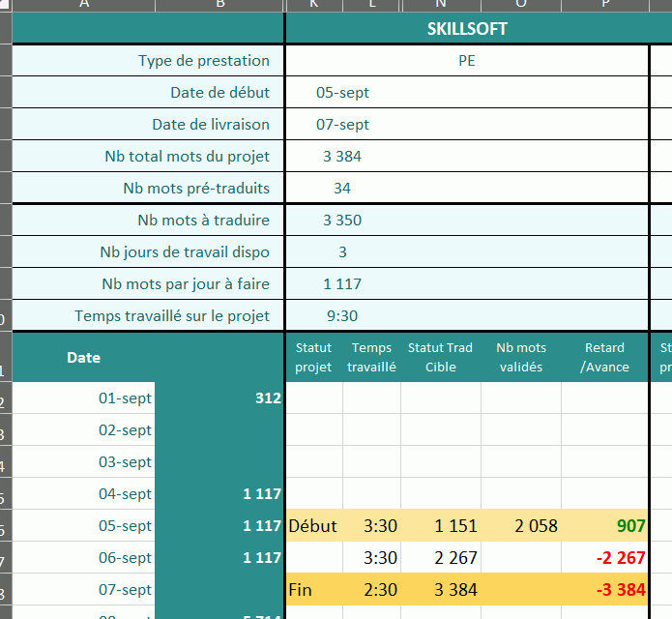Select the 1 117 value in the 05-sept row
The height and width of the screenshot is (619, 672).
pyautogui.click(x=219, y=525)
